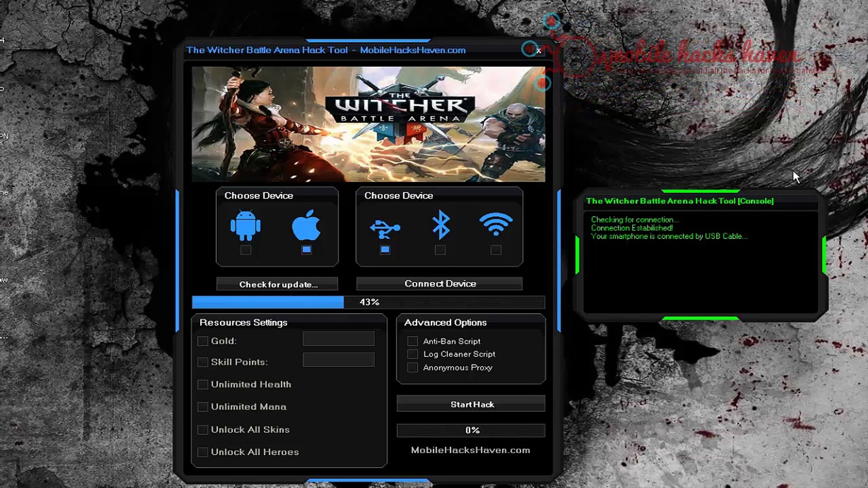Viewport: 868px width, 488px height.
Task: Click the Witcher Battle Arena banner image
Action: click(368, 124)
